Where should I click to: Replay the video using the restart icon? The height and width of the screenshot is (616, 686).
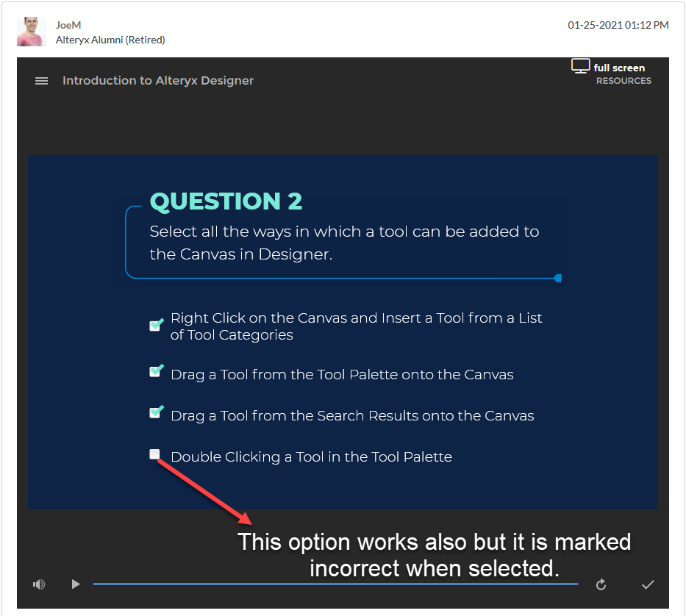pos(601,584)
